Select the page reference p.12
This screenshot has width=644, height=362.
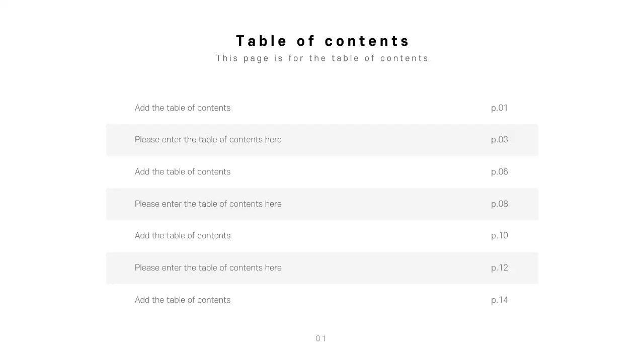[x=500, y=268]
